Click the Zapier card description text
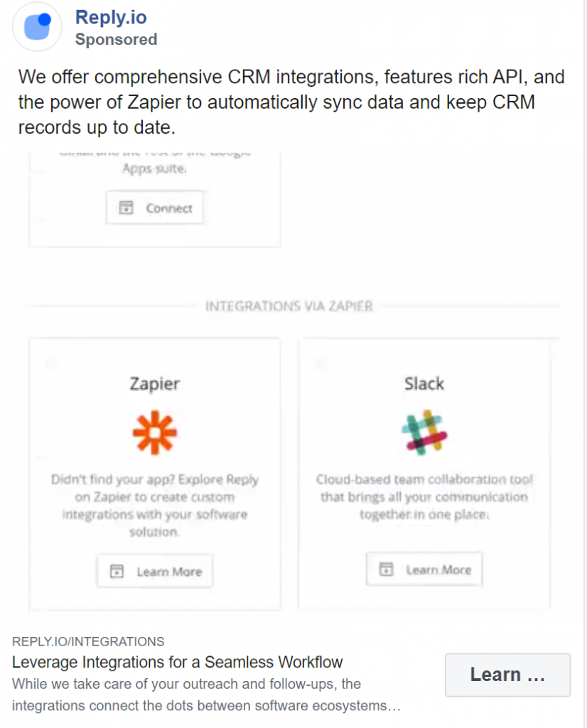587x728 pixels. coord(154,505)
